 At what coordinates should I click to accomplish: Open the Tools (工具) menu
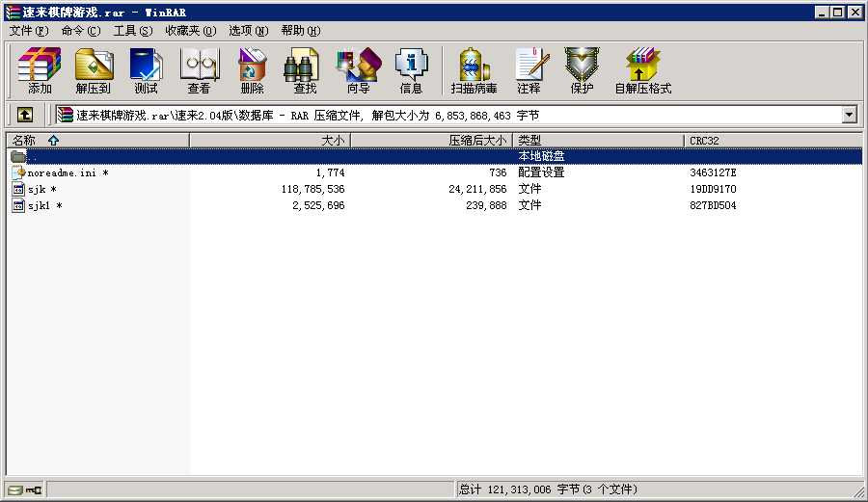click(x=133, y=31)
